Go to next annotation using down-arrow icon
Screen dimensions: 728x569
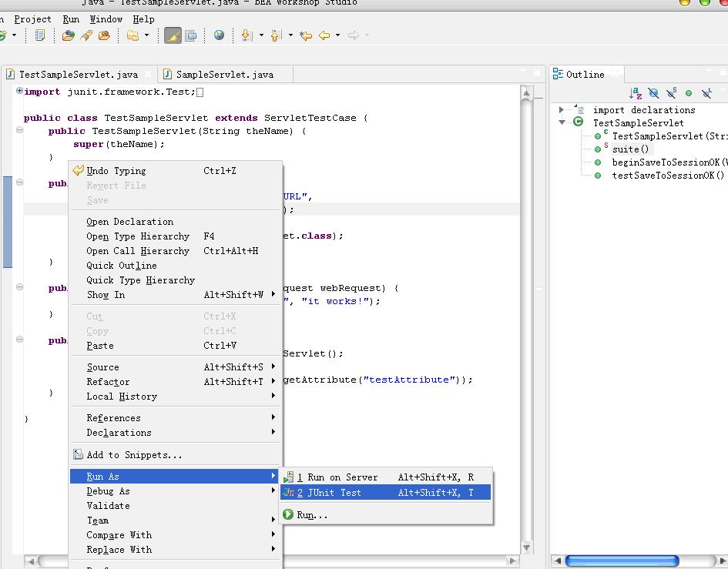coord(246,35)
